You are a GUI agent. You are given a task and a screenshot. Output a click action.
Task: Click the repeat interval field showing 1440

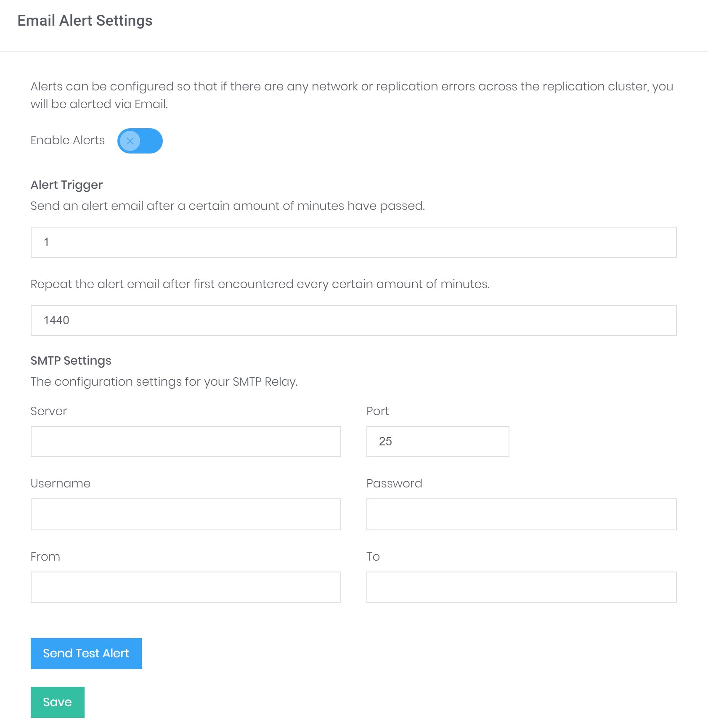(353, 320)
